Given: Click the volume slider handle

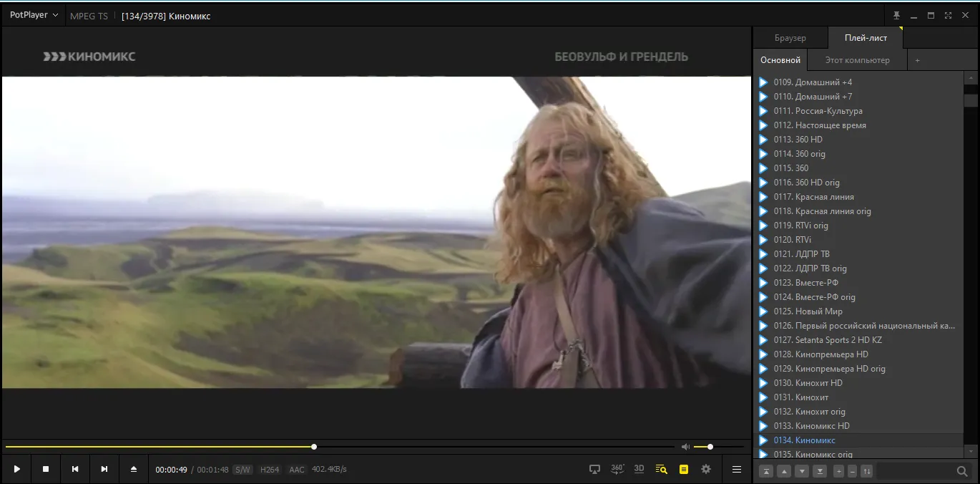Looking at the screenshot, I should point(710,447).
